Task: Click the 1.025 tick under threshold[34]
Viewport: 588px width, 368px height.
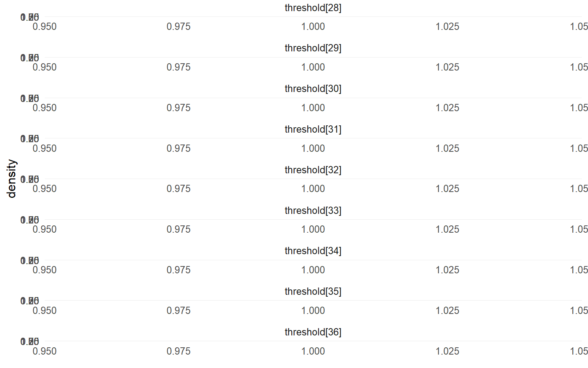Action: [447, 270]
